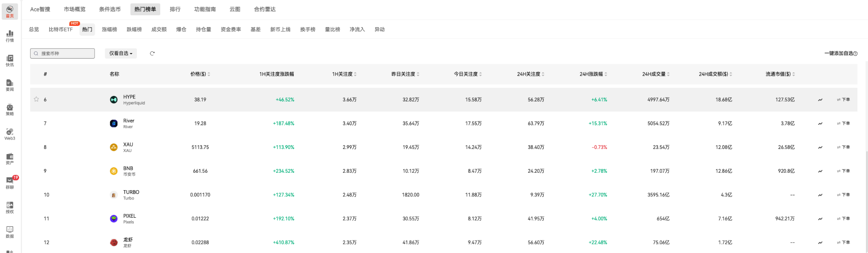
Task: Open the 比特币ETF tab with HOT badge
Action: pyautogui.click(x=61, y=30)
